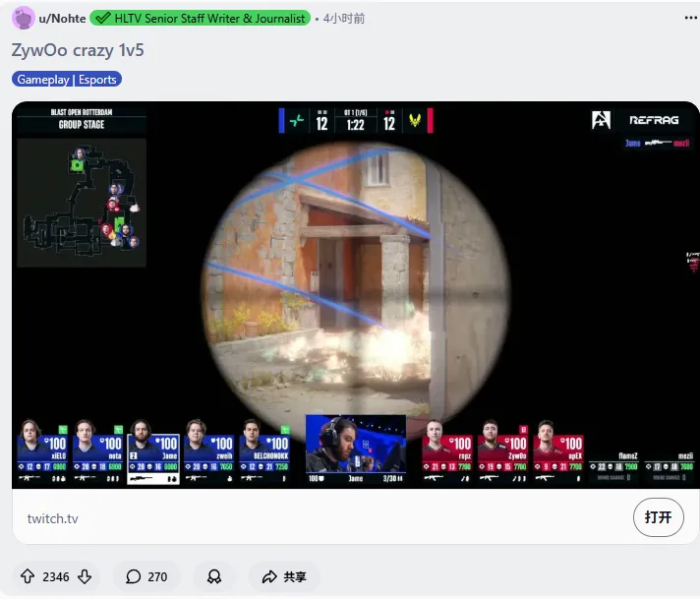The width and height of the screenshot is (700, 599).
Task: Upvote the ZywOo crazy 1v5 post
Action: 27,576
